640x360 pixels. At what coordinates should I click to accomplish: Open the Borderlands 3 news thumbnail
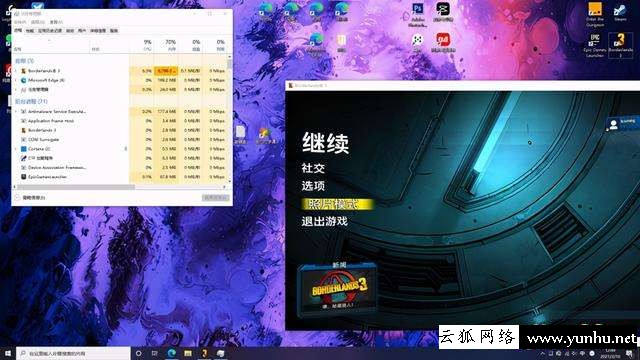(338, 289)
